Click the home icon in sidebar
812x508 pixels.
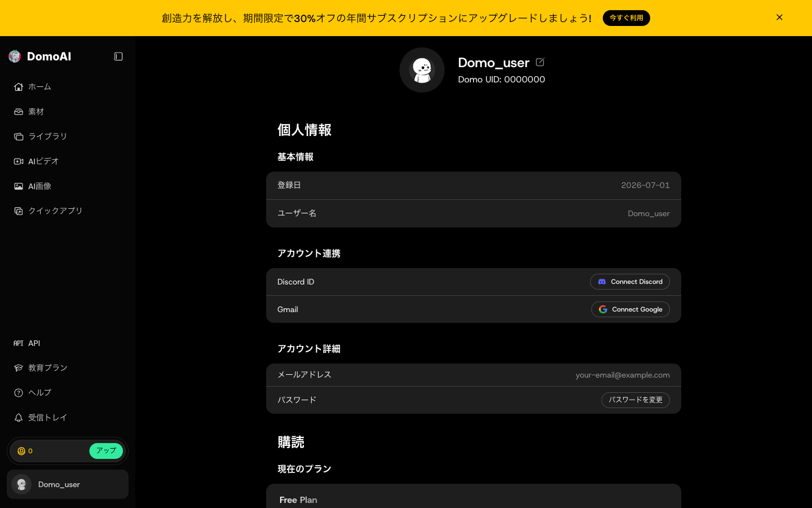click(x=19, y=87)
